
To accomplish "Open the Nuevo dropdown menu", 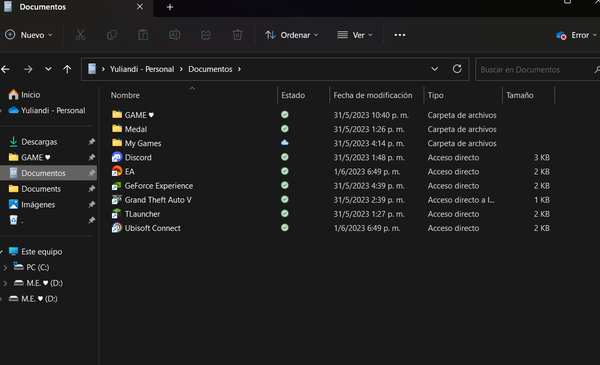I will (x=29, y=35).
